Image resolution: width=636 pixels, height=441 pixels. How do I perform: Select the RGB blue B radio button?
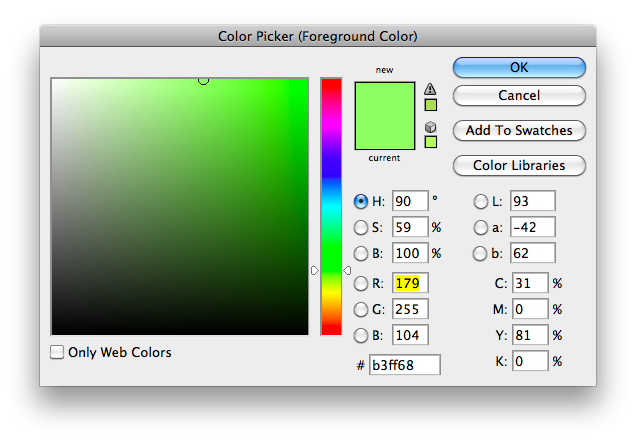coord(361,335)
